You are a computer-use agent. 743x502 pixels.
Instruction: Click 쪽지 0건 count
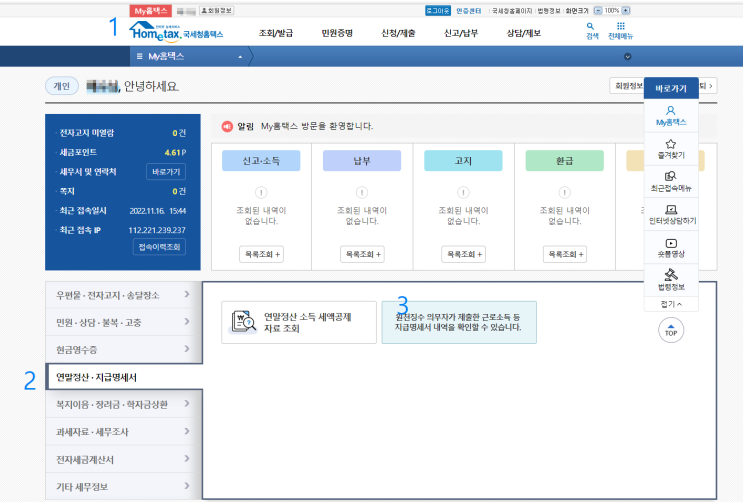179,191
